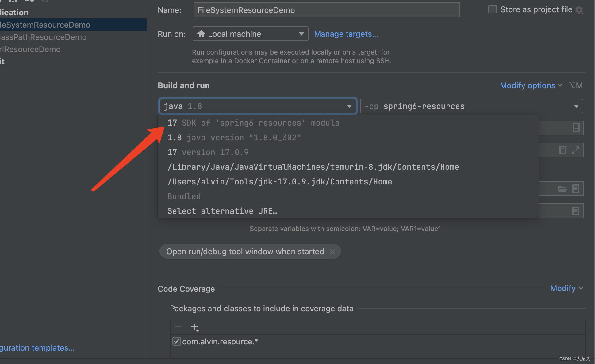Click gear icon next to Store as project file
The width and height of the screenshot is (595, 364).
click(x=579, y=10)
